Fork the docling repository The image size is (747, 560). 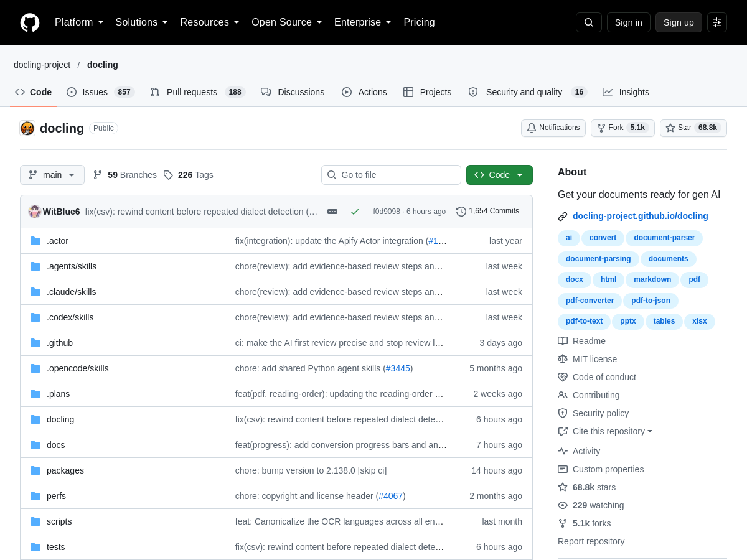(x=622, y=128)
